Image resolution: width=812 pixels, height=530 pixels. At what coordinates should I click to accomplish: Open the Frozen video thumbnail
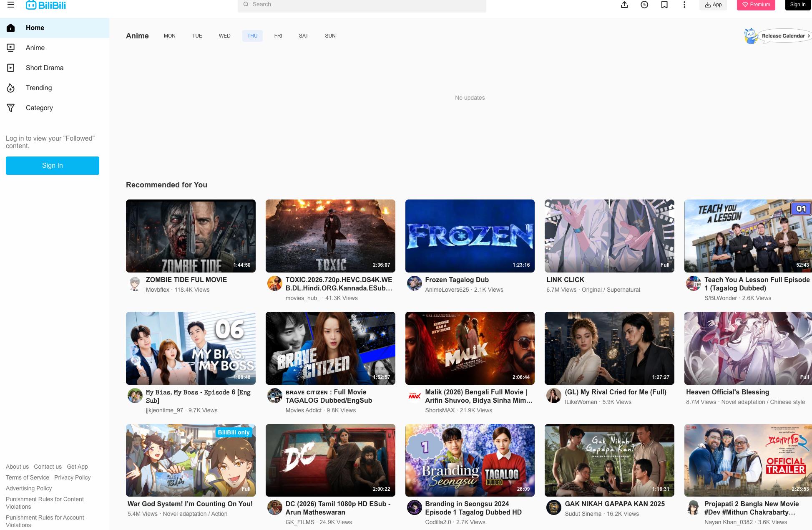[x=470, y=236]
